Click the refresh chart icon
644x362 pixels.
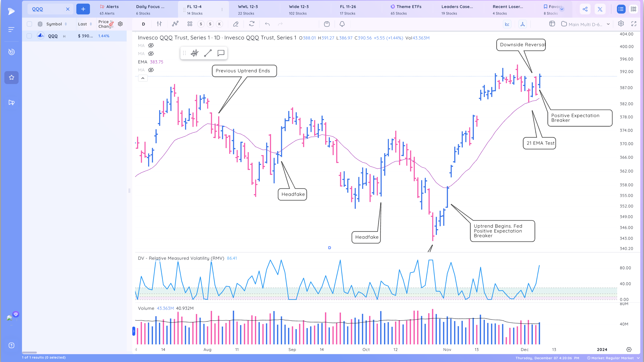251,24
